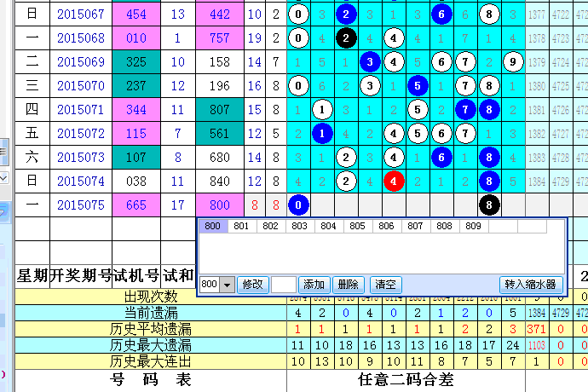Screen dimensions: 588x392
Task: Click the teal 807 cell in row 2015071
Action: (219, 110)
